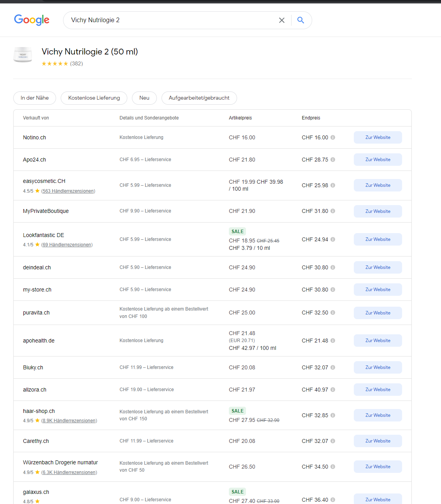Visit Notino.ch via 'Zur Website' button
The width and height of the screenshot is (441, 504).
tap(378, 137)
